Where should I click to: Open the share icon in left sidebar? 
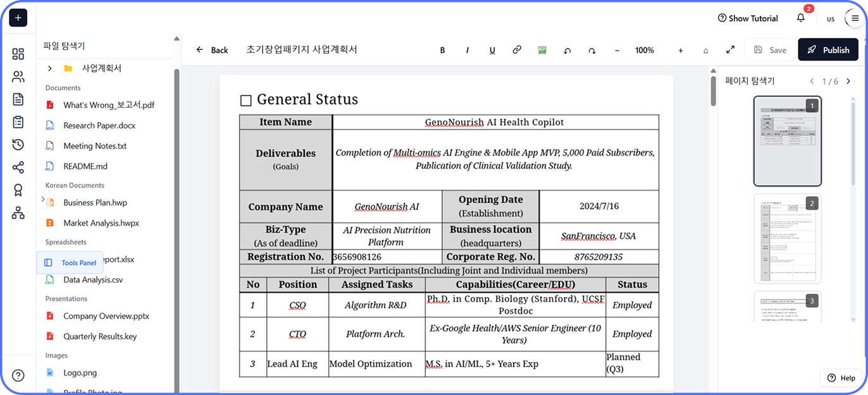18,167
